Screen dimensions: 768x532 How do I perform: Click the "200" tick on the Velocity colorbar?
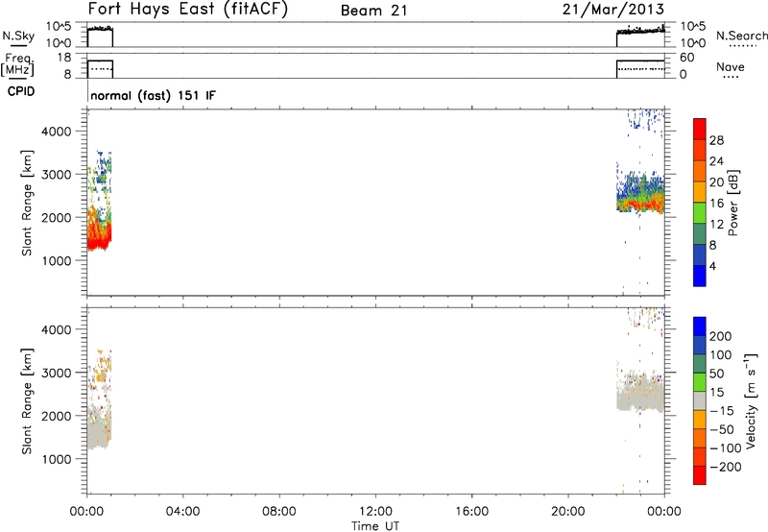[x=721, y=336]
